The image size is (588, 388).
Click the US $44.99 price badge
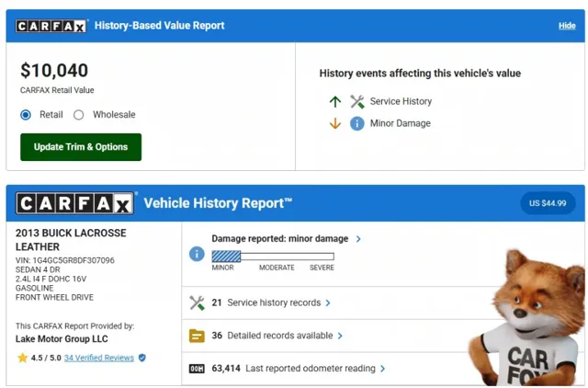click(x=548, y=202)
